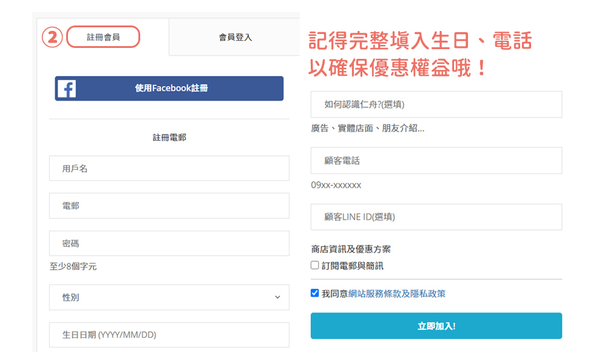Open the 性別 gender dropdown
Screen dimensions: 607x364
(x=169, y=297)
